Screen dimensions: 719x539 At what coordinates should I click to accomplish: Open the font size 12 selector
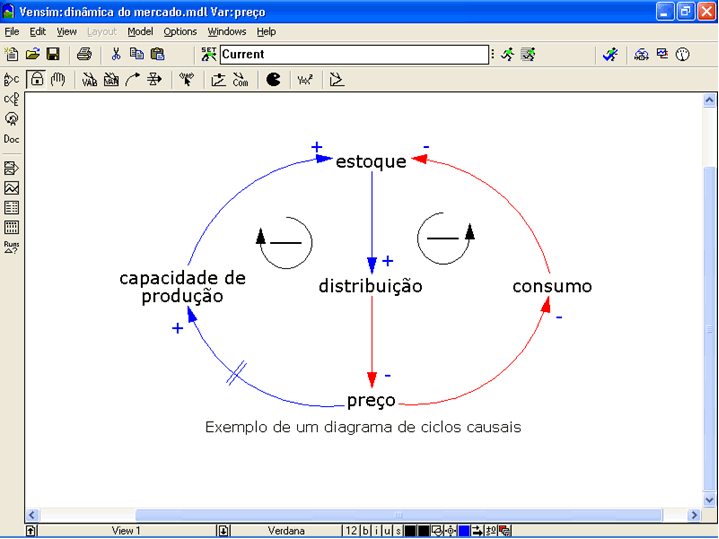click(350, 531)
